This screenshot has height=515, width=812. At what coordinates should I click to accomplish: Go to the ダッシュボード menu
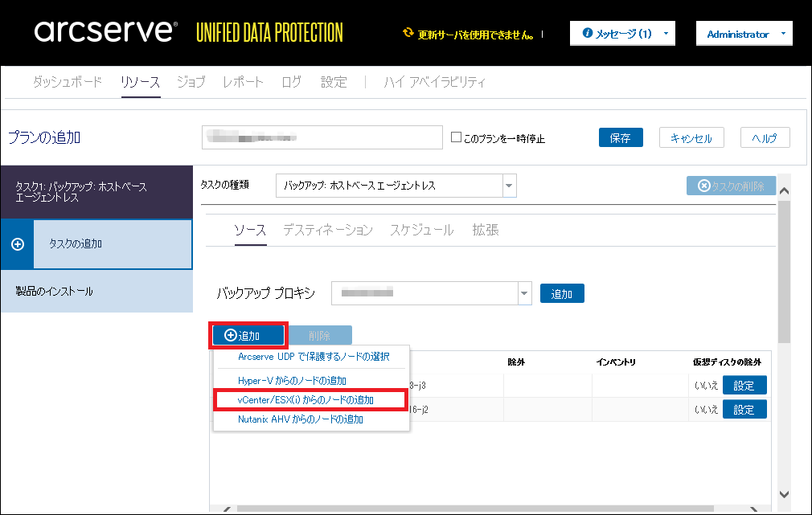coord(68,82)
